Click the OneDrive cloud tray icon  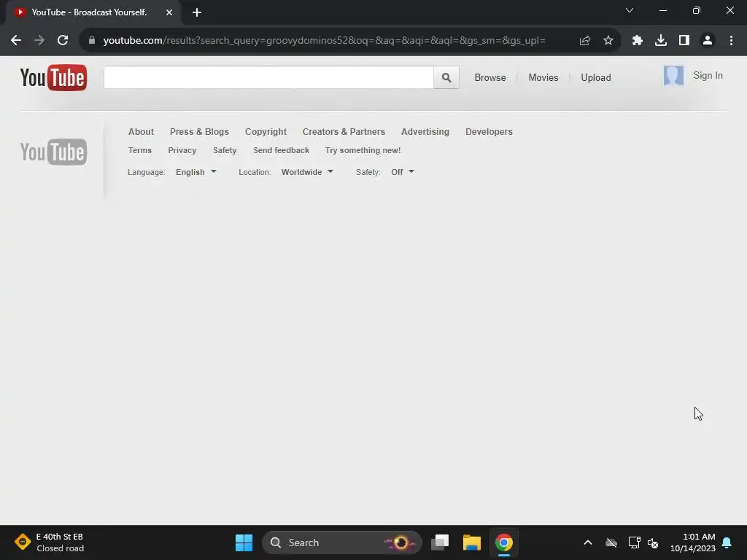tap(611, 542)
